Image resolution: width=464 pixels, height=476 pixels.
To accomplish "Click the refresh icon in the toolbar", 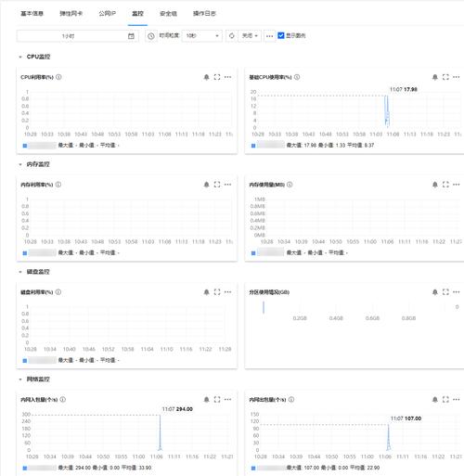I will 231,36.
